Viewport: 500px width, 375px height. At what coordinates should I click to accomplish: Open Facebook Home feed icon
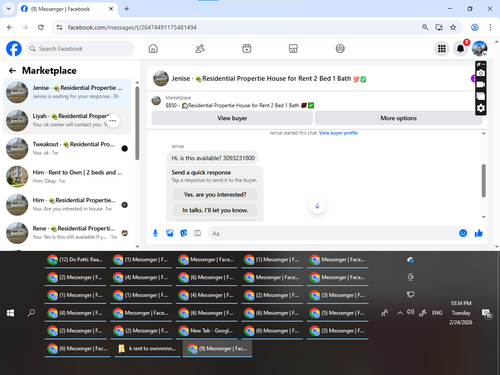pyautogui.click(x=153, y=49)
